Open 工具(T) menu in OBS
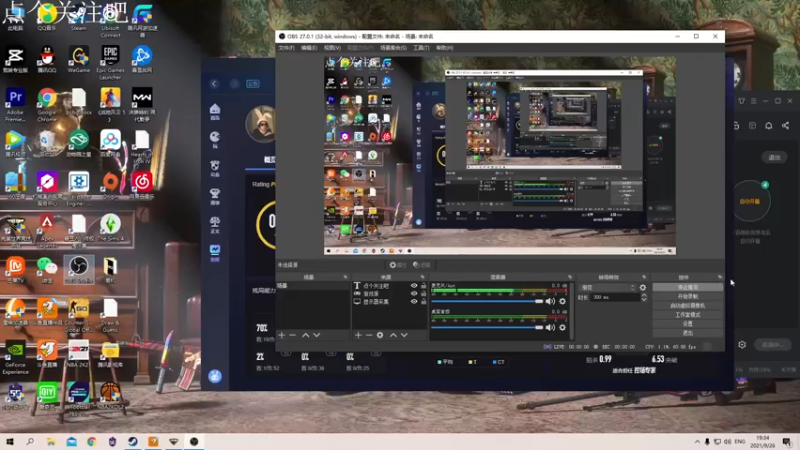Screen dimensions: 800x450 pos(421,48)
